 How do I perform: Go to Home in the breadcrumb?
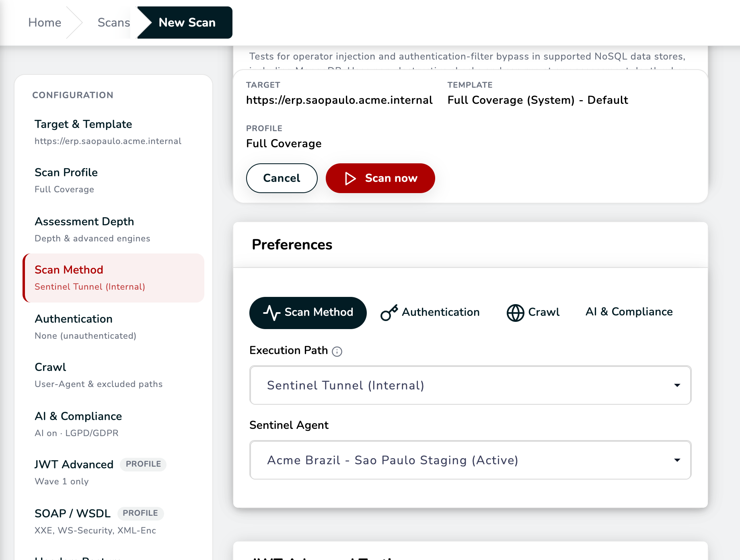pos(45,23)
